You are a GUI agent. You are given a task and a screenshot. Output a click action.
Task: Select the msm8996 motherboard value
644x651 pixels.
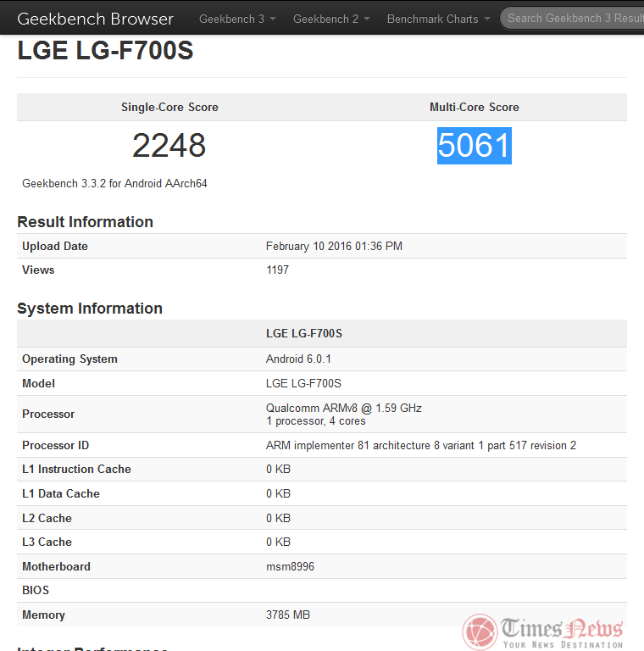tap(290, 566)
